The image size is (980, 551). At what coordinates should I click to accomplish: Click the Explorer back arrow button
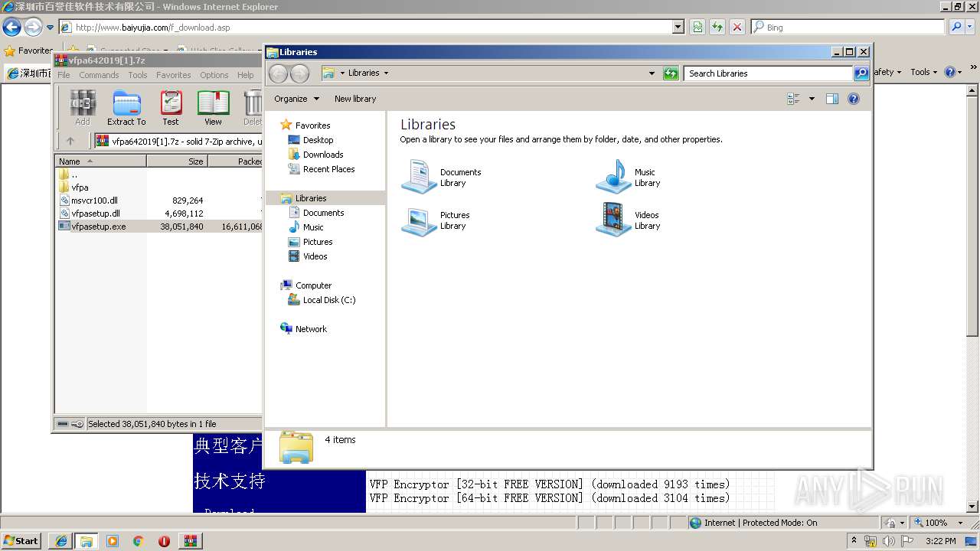click(278, 73)
